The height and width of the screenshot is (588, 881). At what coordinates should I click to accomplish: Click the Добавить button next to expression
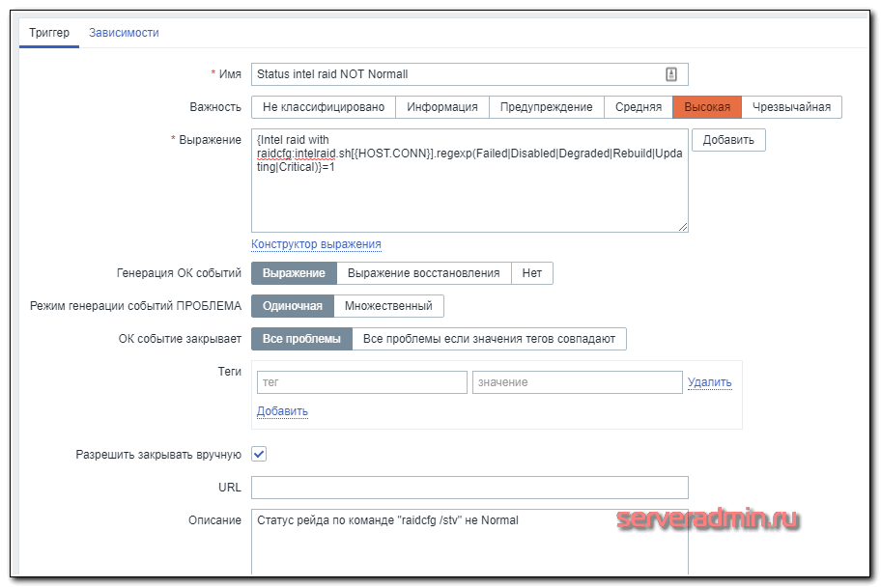pyautogui.click(x=728, y=140)
